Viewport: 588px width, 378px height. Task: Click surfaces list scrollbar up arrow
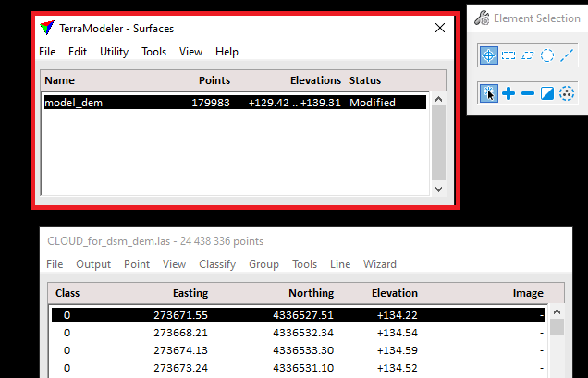point(439,99)
